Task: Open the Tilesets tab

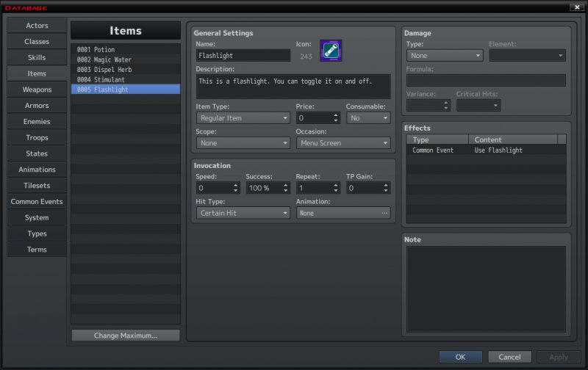Action: pyautogui.click(x=37, y=186)
